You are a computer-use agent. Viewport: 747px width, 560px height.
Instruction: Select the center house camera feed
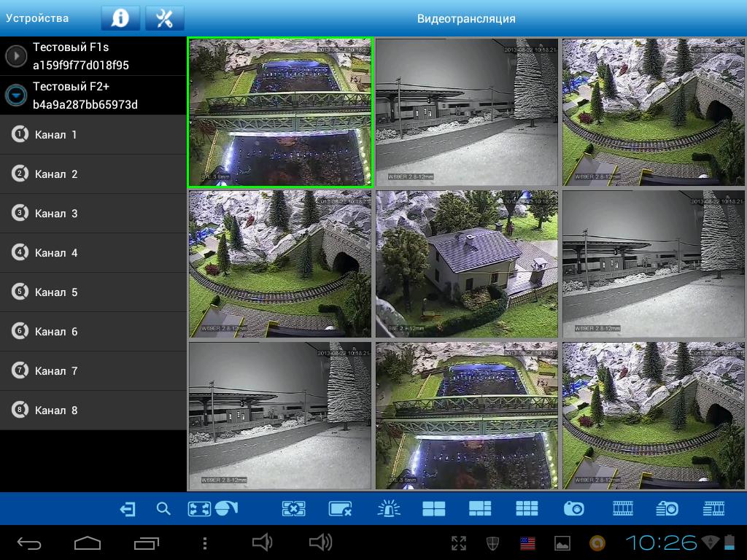[467, 264]
